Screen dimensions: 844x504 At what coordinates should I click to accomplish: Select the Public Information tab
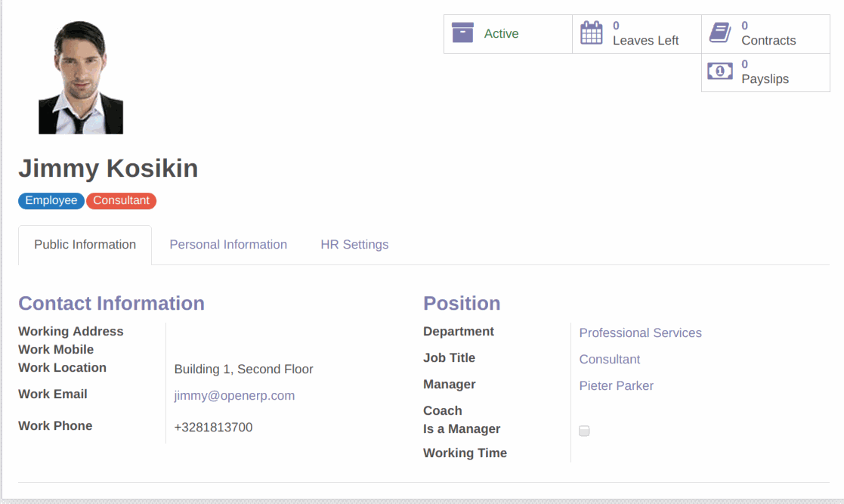click(x=85, y=245)
